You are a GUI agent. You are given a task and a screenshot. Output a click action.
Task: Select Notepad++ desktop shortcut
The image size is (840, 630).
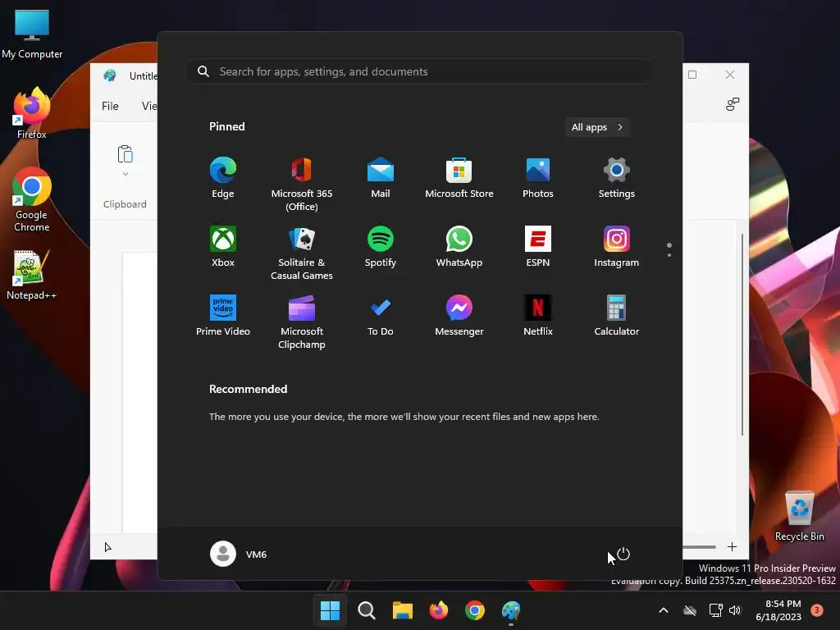coord(32,275)
